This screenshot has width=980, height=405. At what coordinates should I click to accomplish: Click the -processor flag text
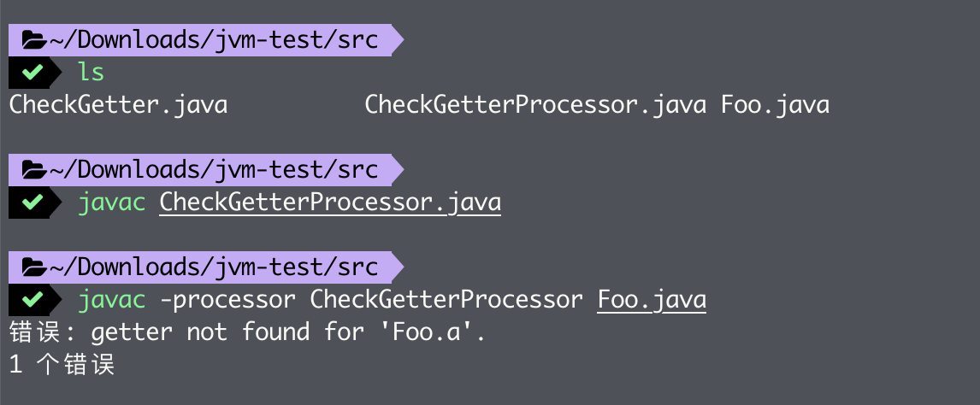227,300
